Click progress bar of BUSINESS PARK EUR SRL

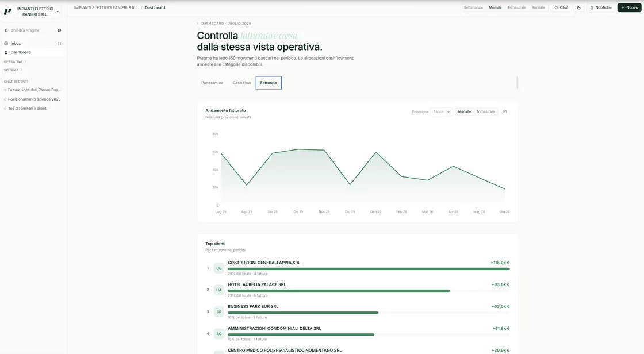click(369, 313)
